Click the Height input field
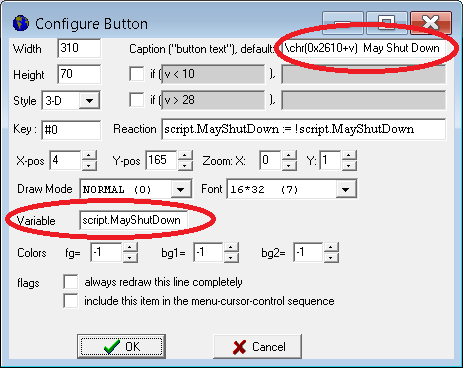Screen dimensions: 463x368 coord(79,74)
